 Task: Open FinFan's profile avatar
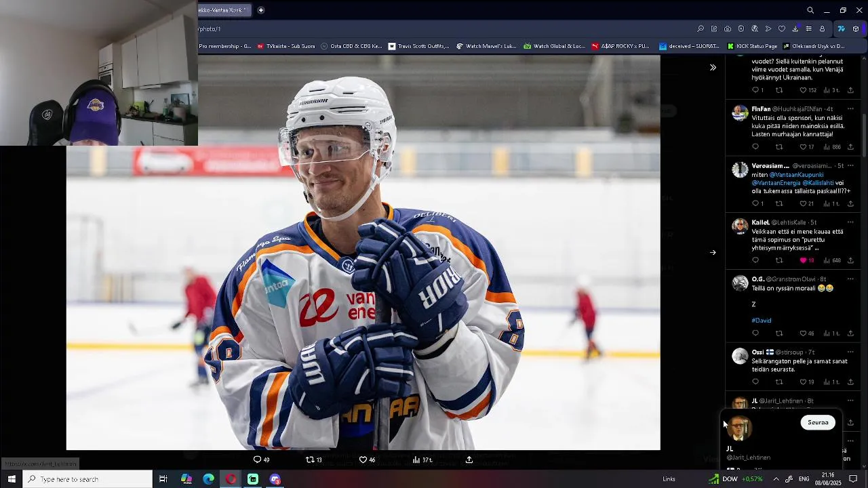point(740,113)
